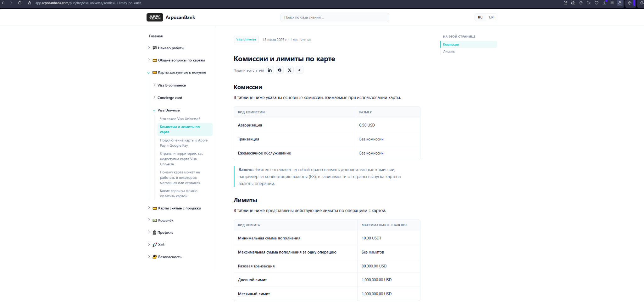Click the browser cube extensions icon
The height and width of the screenshot is (307, 644).
[630, 3]
